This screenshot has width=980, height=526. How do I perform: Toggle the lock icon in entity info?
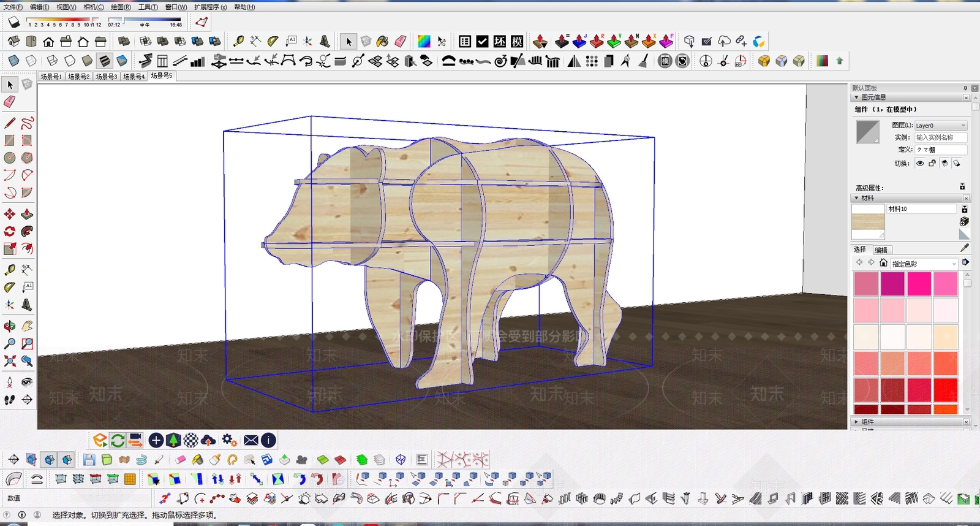932,163
